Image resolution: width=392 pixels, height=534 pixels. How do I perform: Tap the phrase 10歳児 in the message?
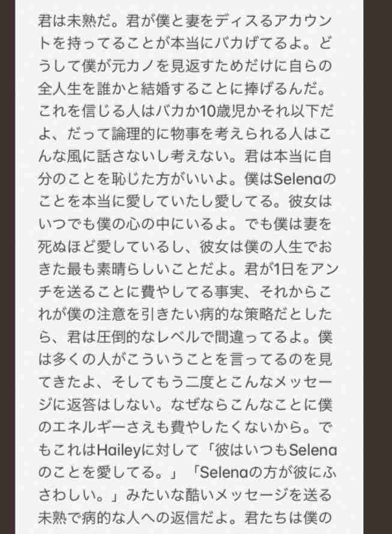tap(222, 111)
